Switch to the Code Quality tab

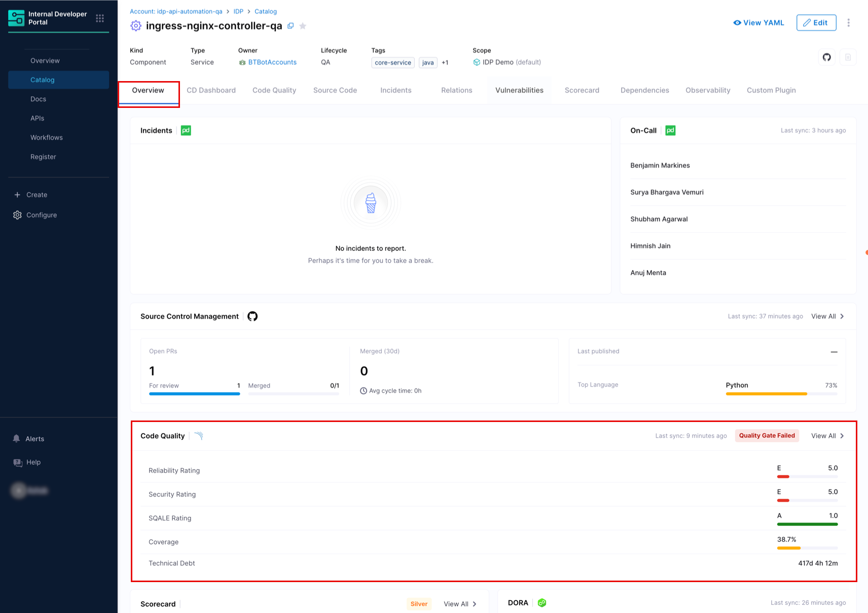pyautogui.click(x=274, y=90)
